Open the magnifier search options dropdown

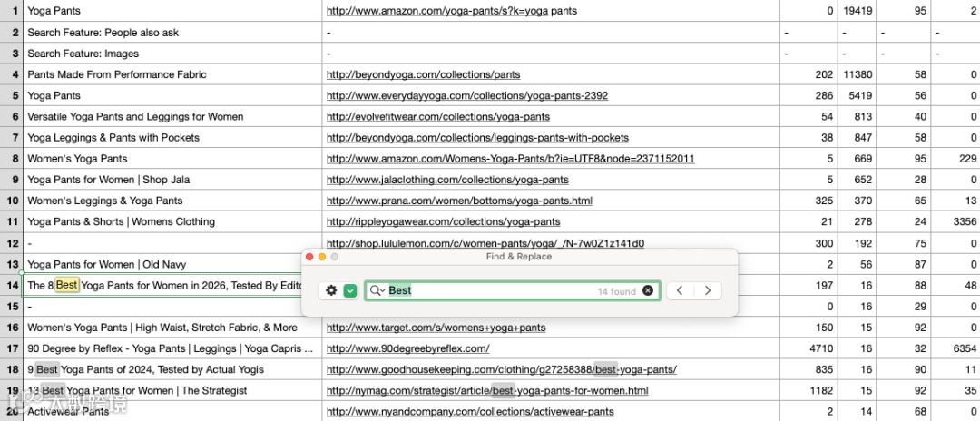[x=377, y=290]
